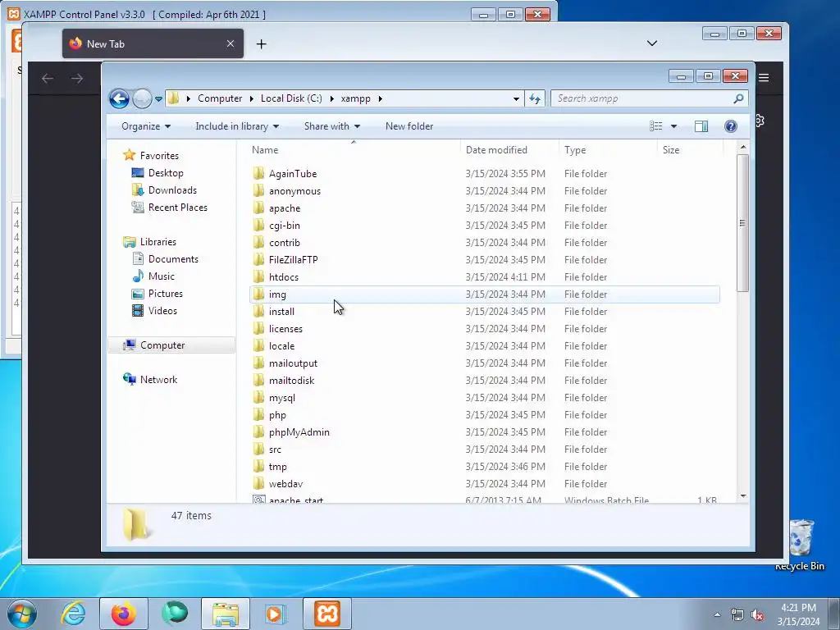840x630 pixels.
Task: Open XAMPP from the taskbar
Action: tap(327, 614)
